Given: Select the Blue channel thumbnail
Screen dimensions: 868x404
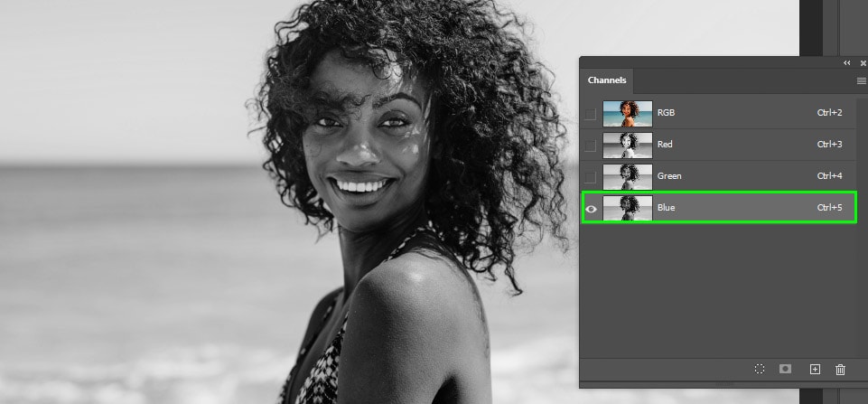Looking at the screenshot, I should click(628, 208).
